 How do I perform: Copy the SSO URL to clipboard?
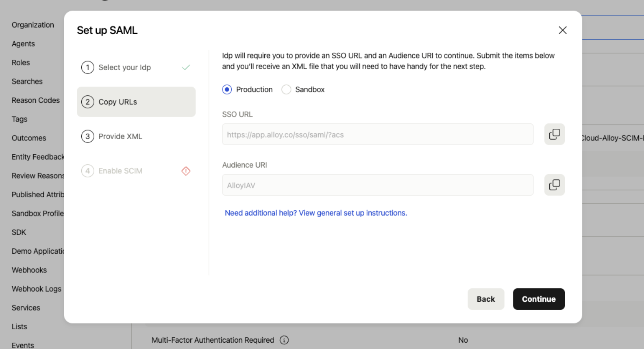click(555, 134)
